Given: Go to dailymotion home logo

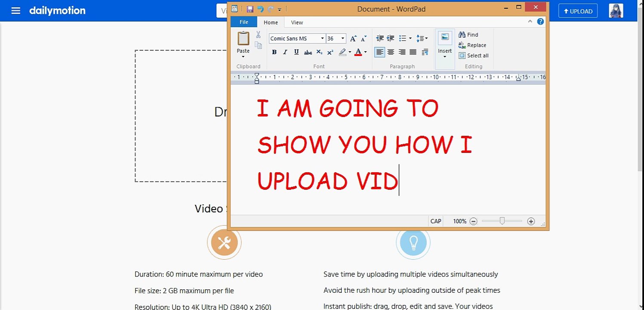Looking at the screenshot, I should 57,11.
